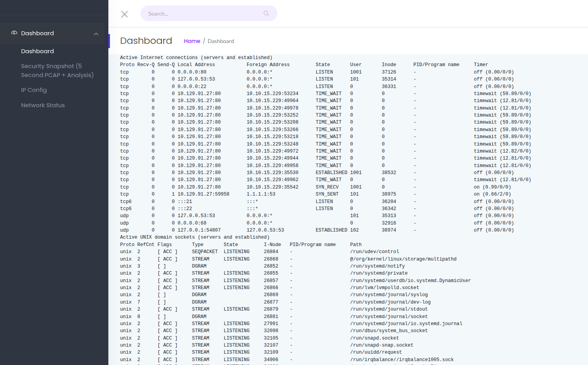Open the Network Status page
This screenshot has width=588, height=365.
[x=43, y=105]
